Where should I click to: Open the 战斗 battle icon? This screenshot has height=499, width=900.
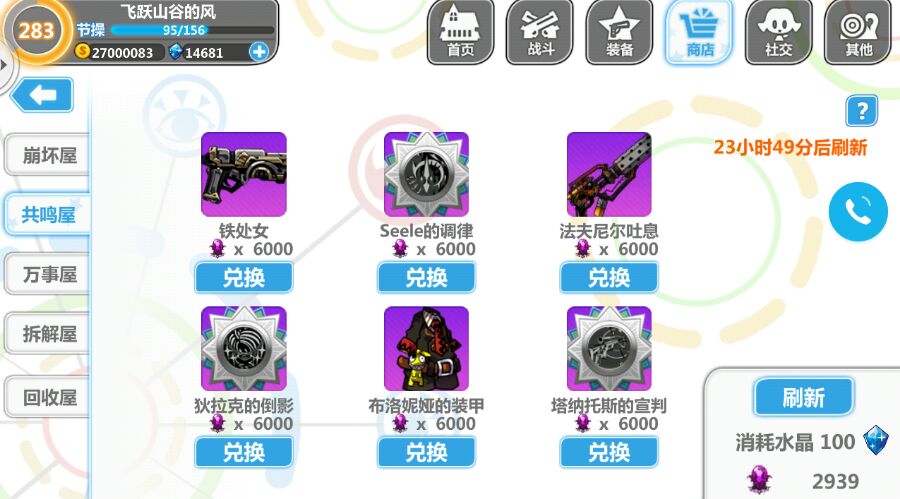540,32
